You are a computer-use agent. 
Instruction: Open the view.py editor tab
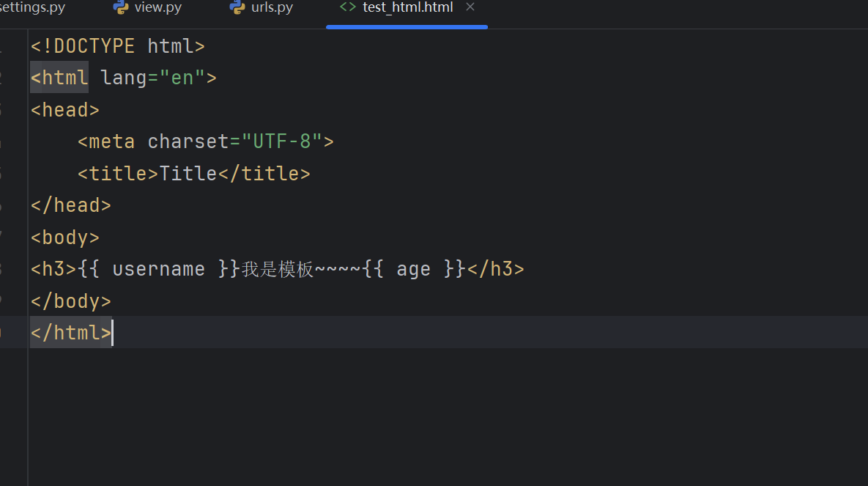pos(157,8)
